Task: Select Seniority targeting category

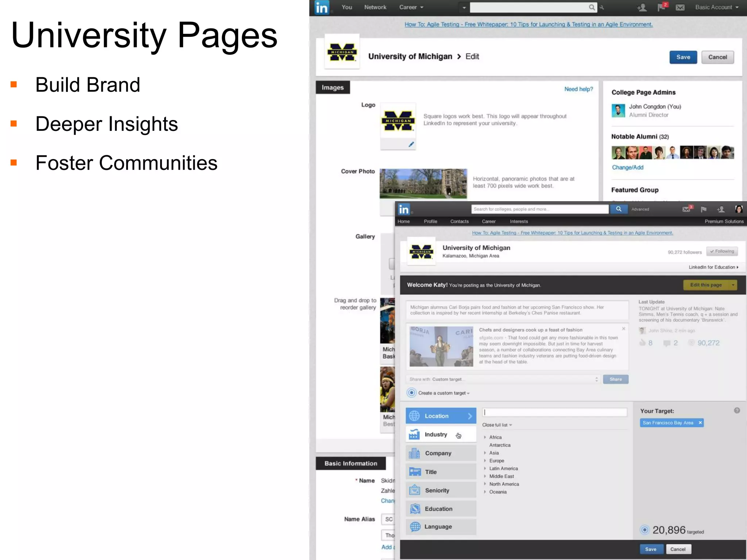Action: (x=441, y=490)
